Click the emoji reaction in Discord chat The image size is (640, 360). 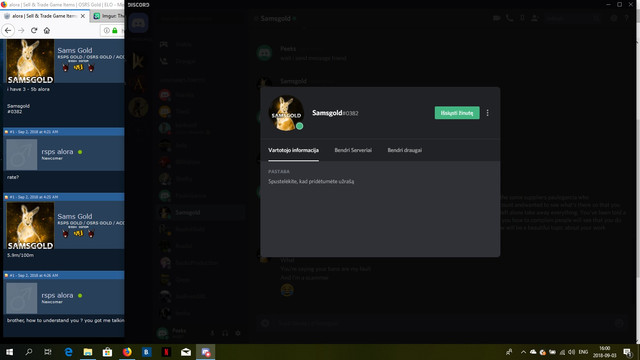tap(287, 290)
